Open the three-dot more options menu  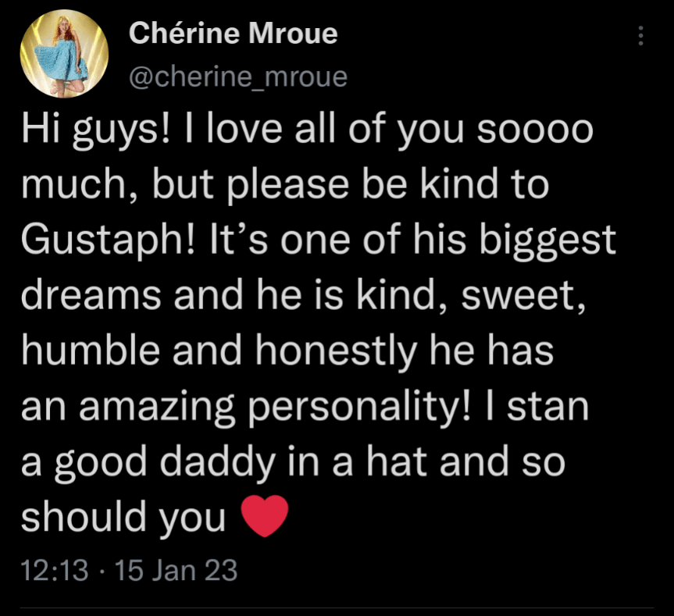[x=640, y=36]
